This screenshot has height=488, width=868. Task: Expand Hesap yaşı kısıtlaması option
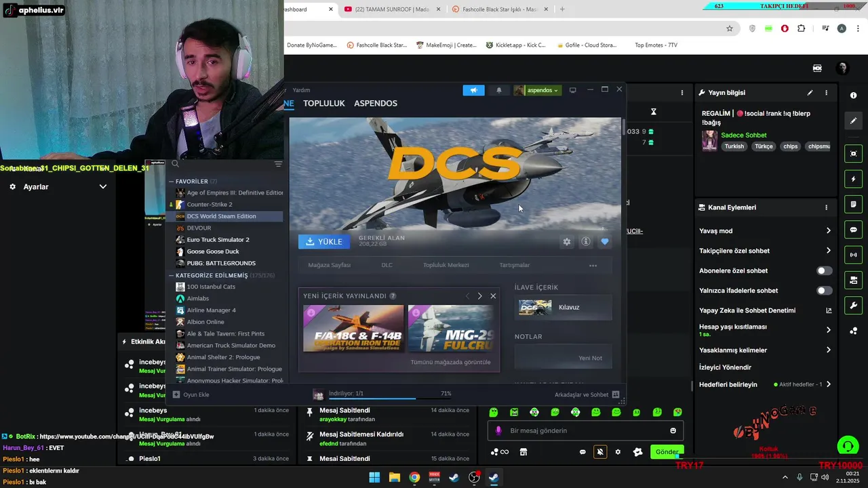coord(765,330)
